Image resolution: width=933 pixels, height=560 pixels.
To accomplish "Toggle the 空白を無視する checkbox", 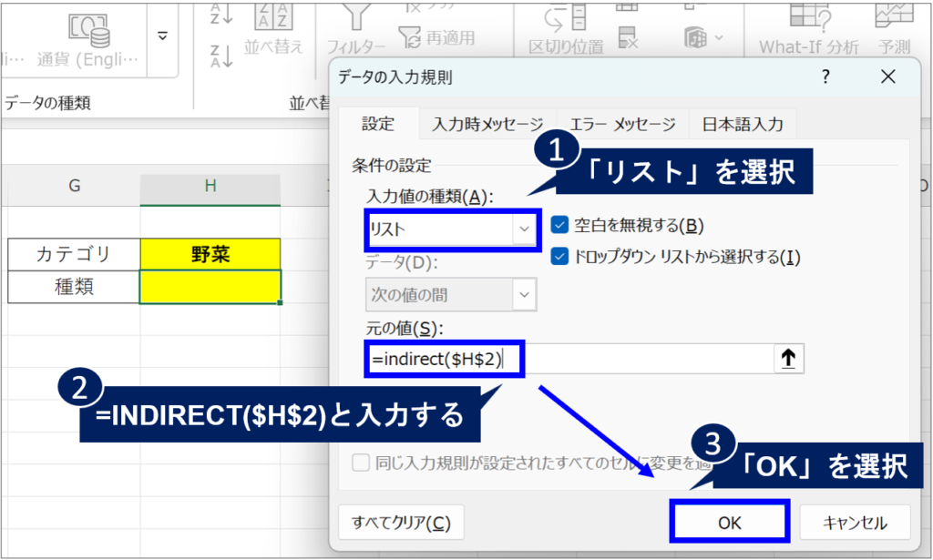I will click(x=559, y=225).
